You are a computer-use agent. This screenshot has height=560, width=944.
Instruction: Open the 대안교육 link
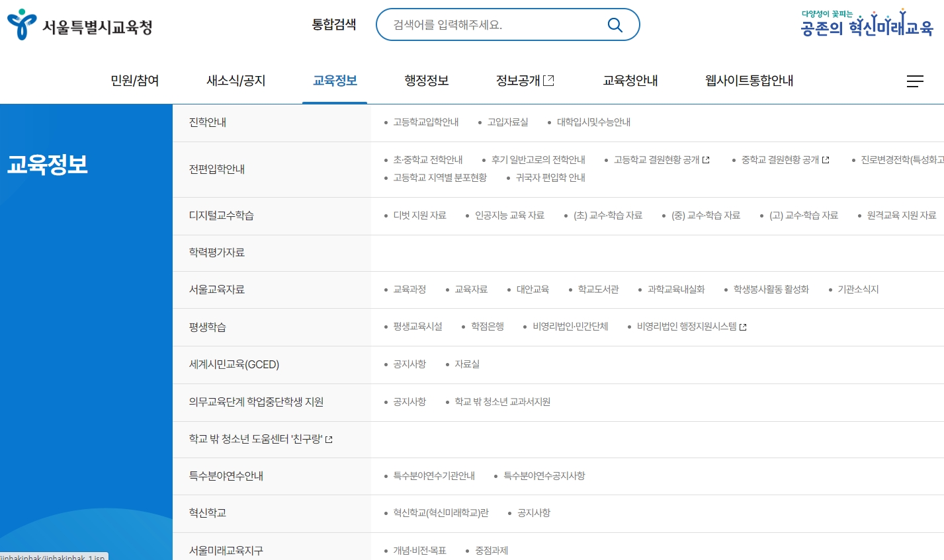533,290
